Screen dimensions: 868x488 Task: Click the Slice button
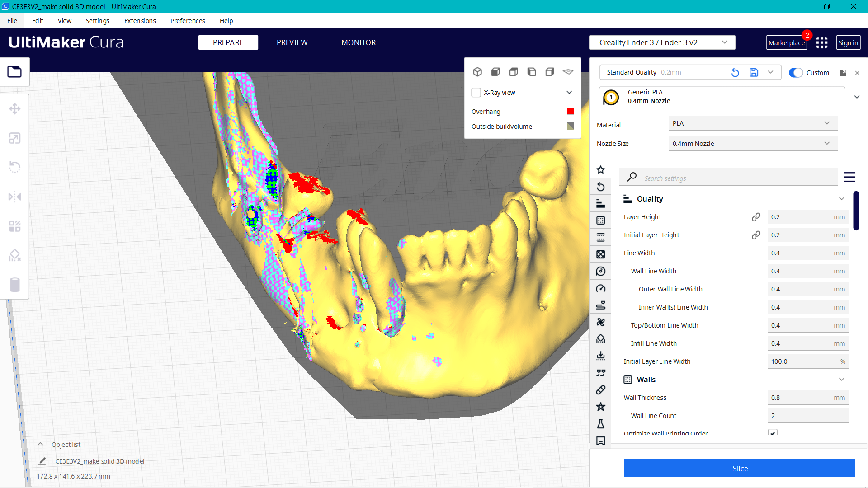(740, 468)
